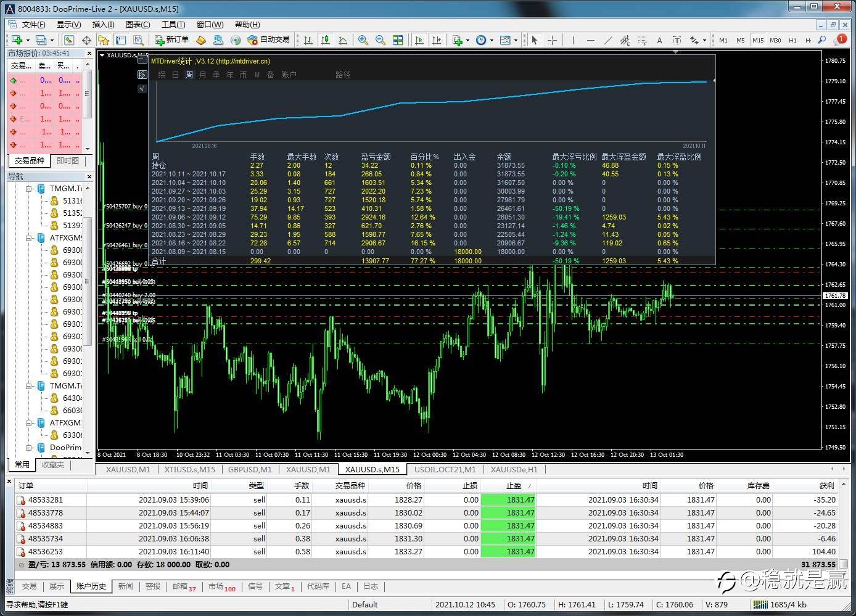
Task: Switch to the 收藏夹 navigator tab
Action: pyautogui.click(x=53, y=464)
